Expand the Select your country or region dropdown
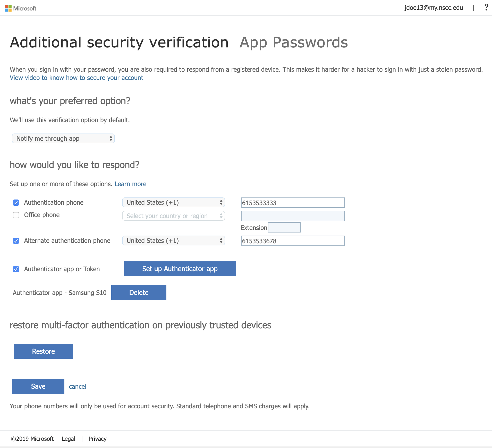The height and width of the screenshot is (448, 492). (x=173, y=216)
